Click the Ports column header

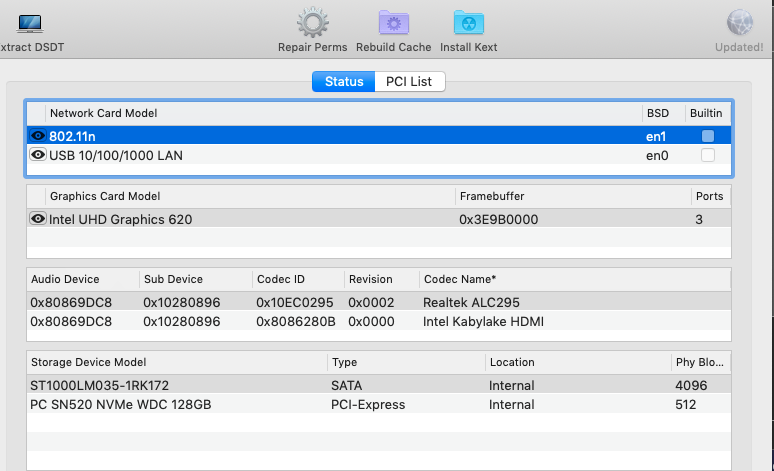click(x=711, y=196)
